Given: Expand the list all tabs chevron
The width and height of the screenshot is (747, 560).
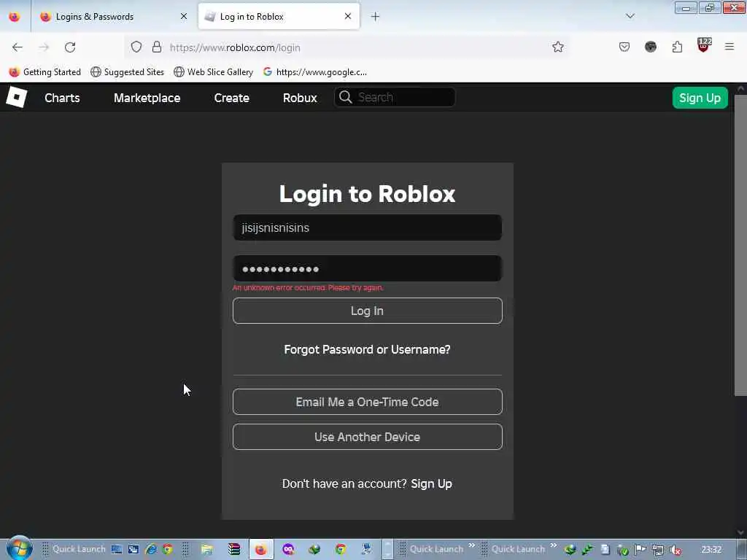Looking at the screenshot, I should [x=630, y=16].
